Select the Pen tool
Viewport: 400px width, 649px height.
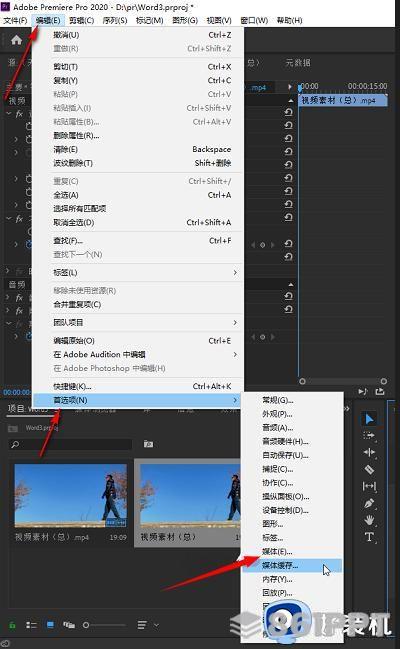(369, 503)
